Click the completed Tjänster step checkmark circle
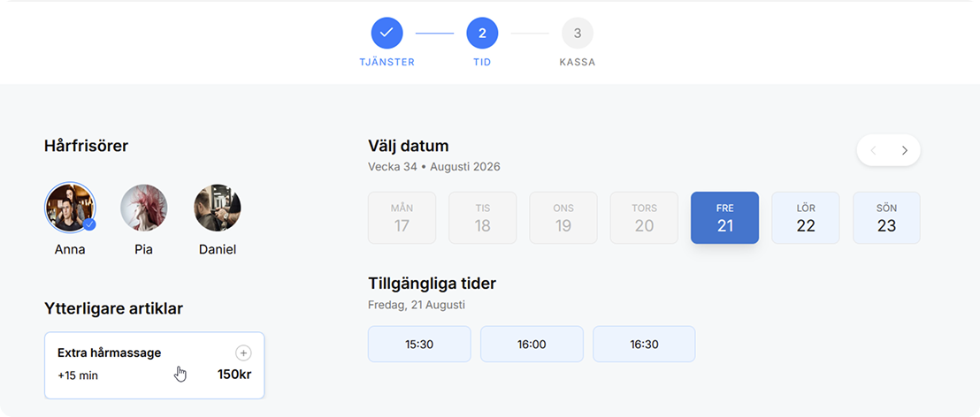The height and width of the screenshot is (417, 980). pos(387,33)
